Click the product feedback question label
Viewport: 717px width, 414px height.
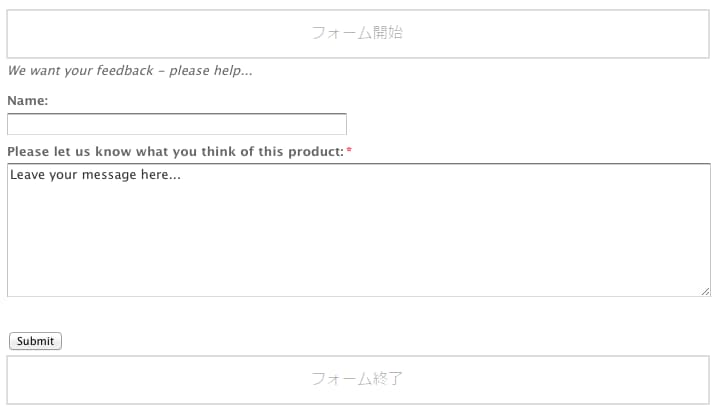(x=176, y=151)
